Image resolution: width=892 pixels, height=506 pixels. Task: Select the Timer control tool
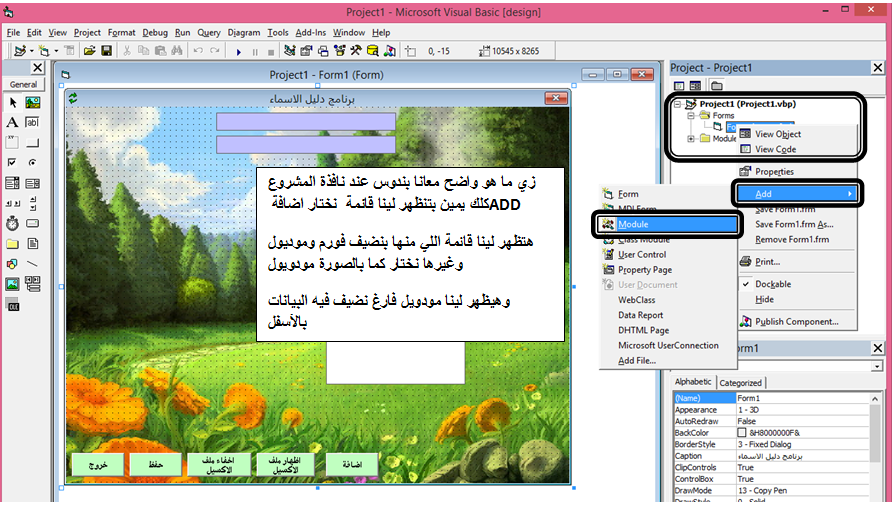[13, 224]
